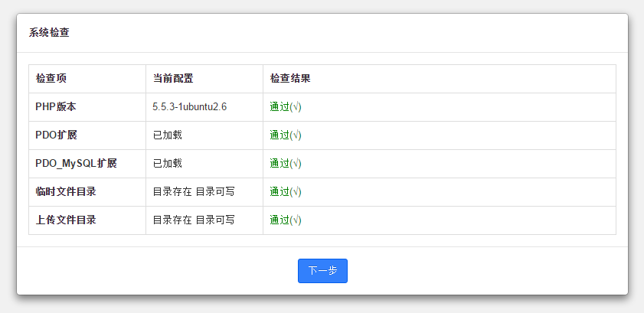Screen dimensions: 644x313
Task: Click the PHP version value 5.5.3-1ubuntu2.6
Action: pyautogui.click(x=189, y=107)
